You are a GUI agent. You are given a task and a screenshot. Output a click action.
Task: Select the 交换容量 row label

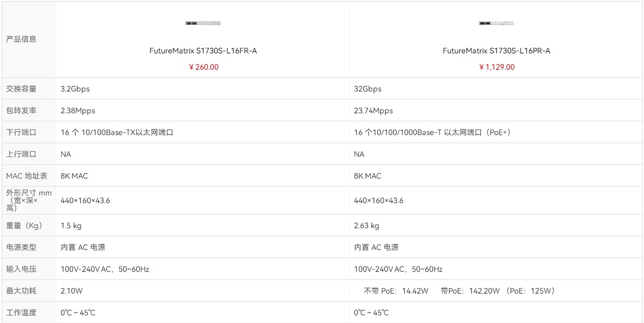tap(21, 89)
